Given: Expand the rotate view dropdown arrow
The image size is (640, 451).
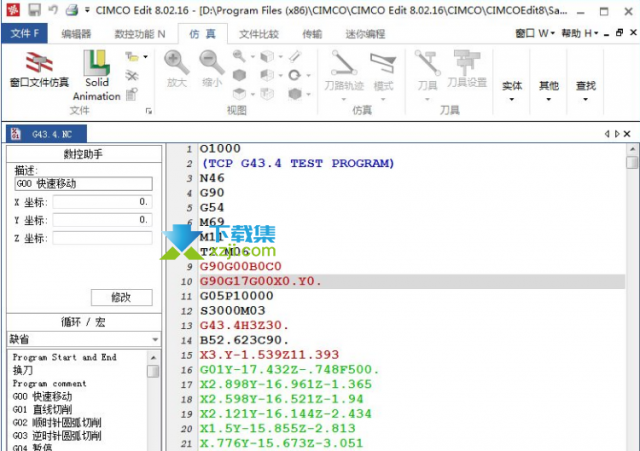Looking at the screenshot, I should tap(308, 75).
